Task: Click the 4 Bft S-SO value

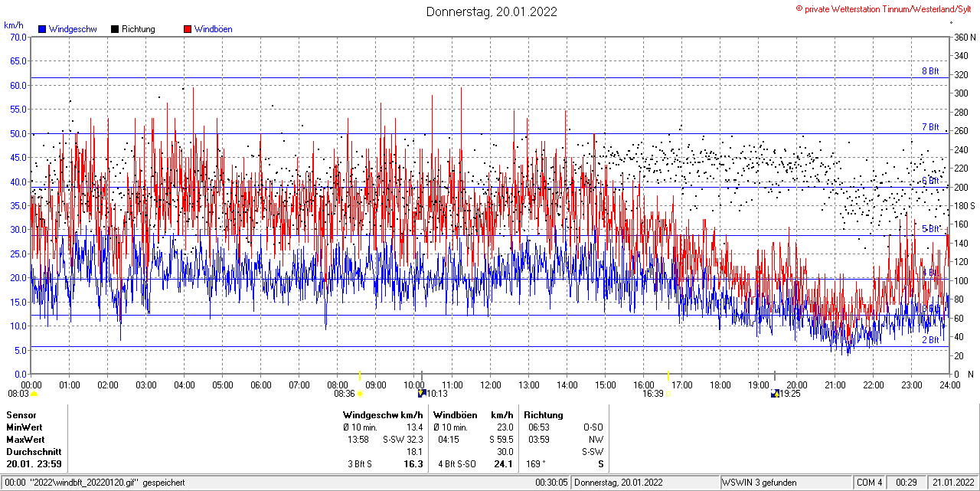Action: click(x=457, y=464)
